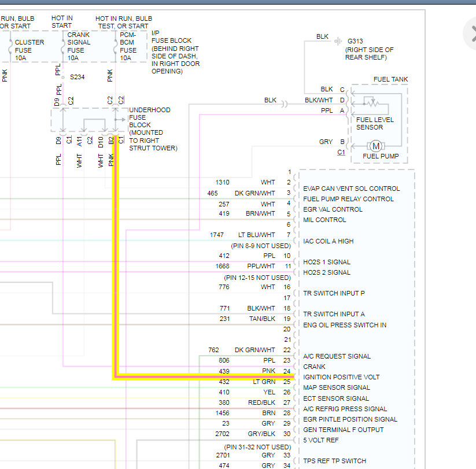
Task: Click FUEL PUMP RELAY CONTROL text
Action: [349, 199]
